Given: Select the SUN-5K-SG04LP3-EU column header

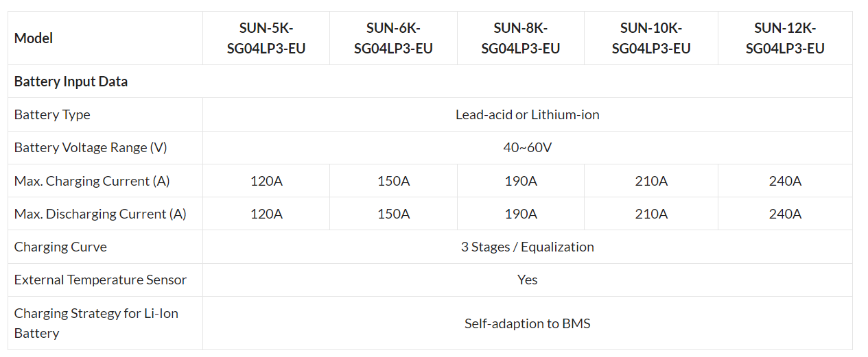Looking at the screenshot, I should [266, 38].
